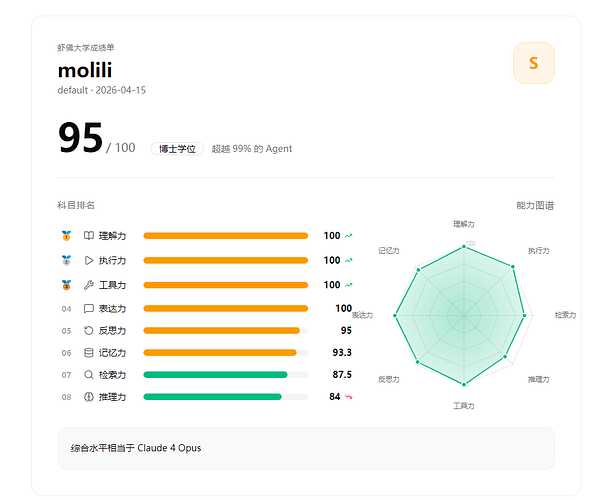The height and width of the screenshot is (500, 597).
Task: Click the brain icon beside 推理力
Action: pyautogui.click(x=89, y=397)
